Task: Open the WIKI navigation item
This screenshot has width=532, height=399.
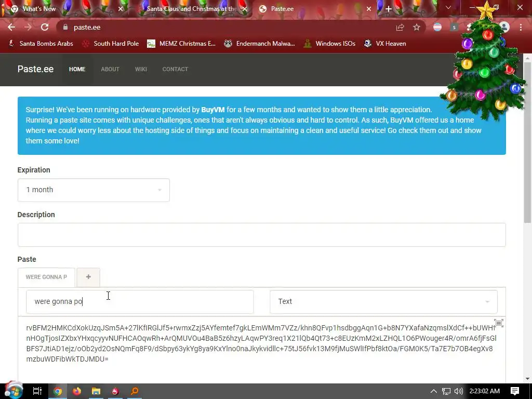Action: click(x=141, y=69)
